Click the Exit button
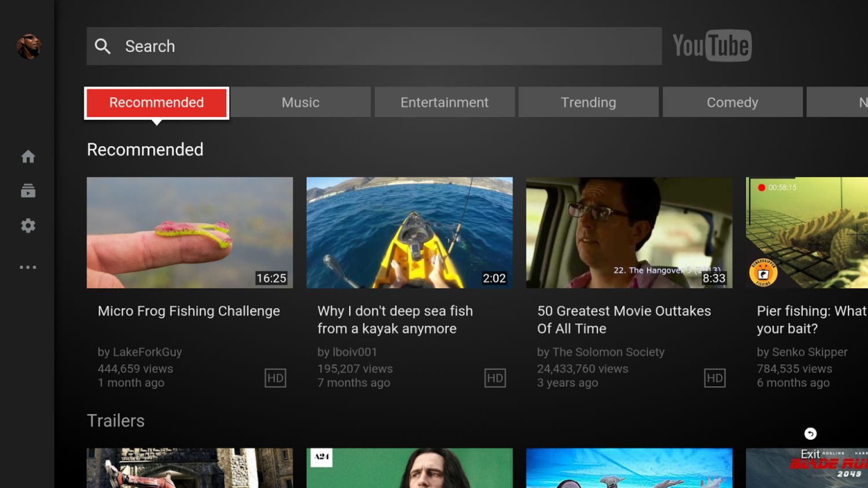The width and height of the screenshot is (868, 488). [x=811, y=454]
